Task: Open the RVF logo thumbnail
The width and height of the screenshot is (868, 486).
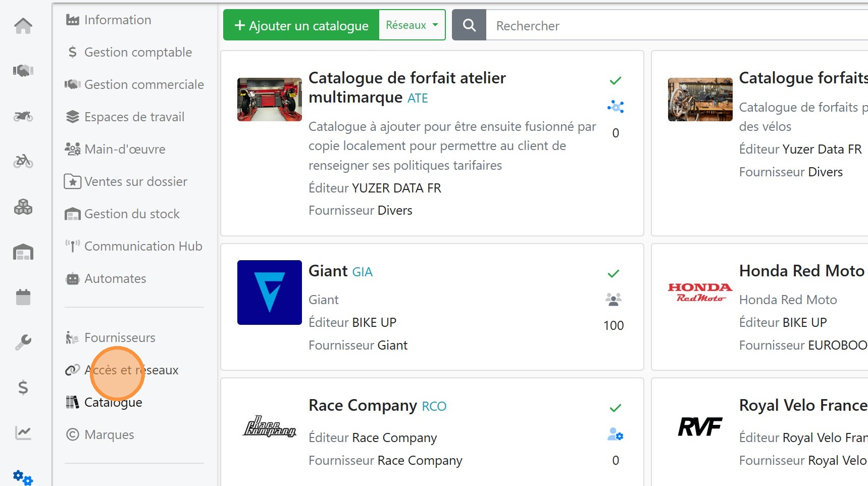Action: point(700,427)
